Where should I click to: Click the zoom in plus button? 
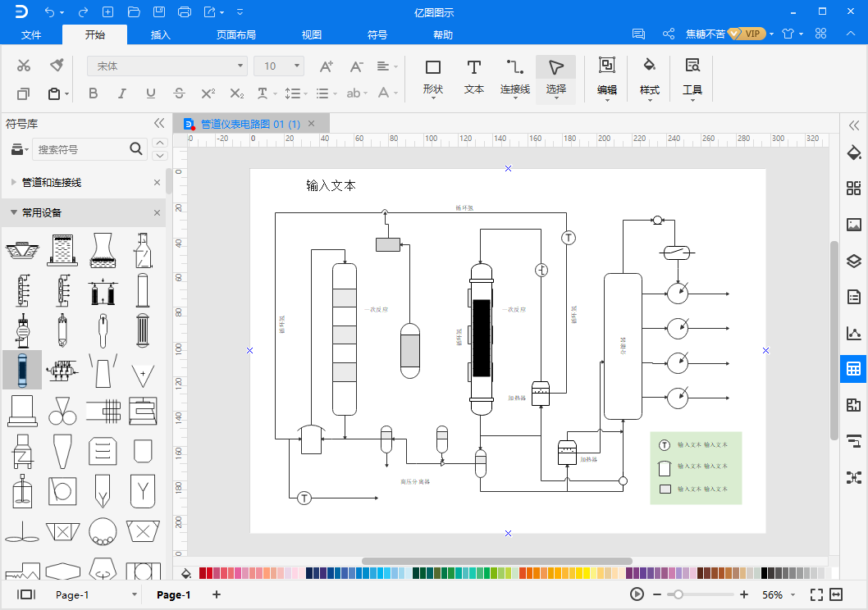tap(744, 594)
